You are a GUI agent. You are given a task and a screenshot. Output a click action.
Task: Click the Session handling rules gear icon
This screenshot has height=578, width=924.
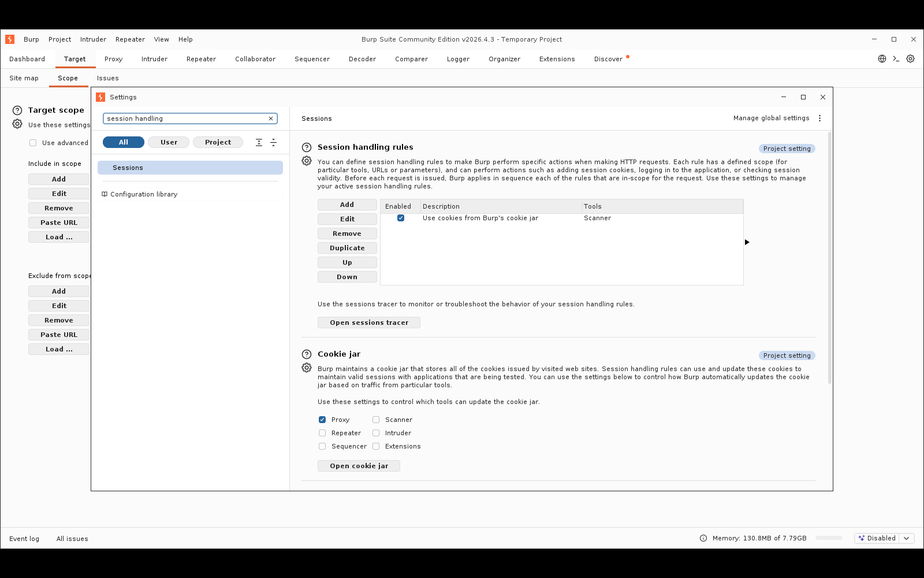pyautogui.click(x=307, y=161)
